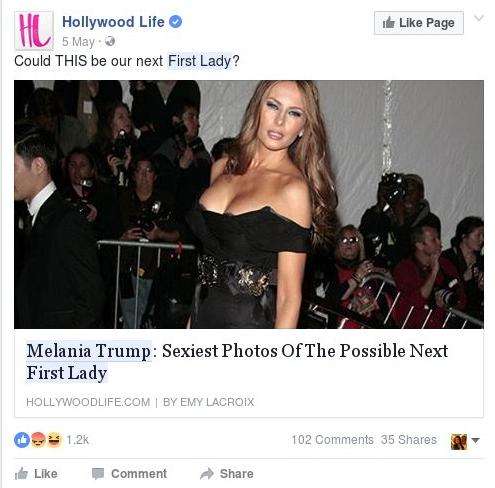
Task: Open the Melania Trump article headline
Action: point(237,362)
